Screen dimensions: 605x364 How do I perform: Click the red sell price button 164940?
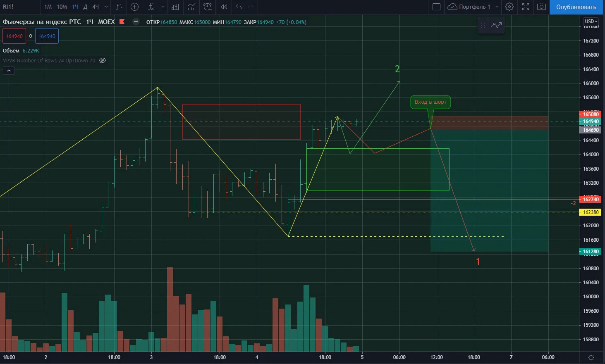pyautogui.click(x=14, y=36)
